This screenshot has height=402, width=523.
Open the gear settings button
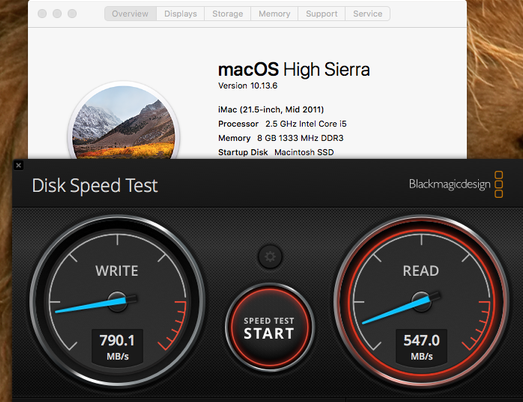(x=270, y=257)
